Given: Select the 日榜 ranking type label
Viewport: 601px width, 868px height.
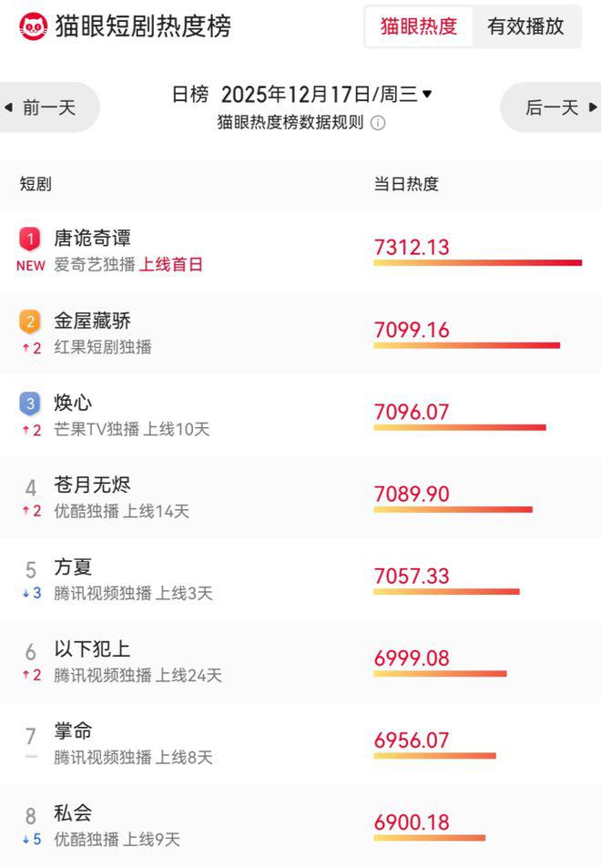Looking at the screenshot, I should click(190, 94).
